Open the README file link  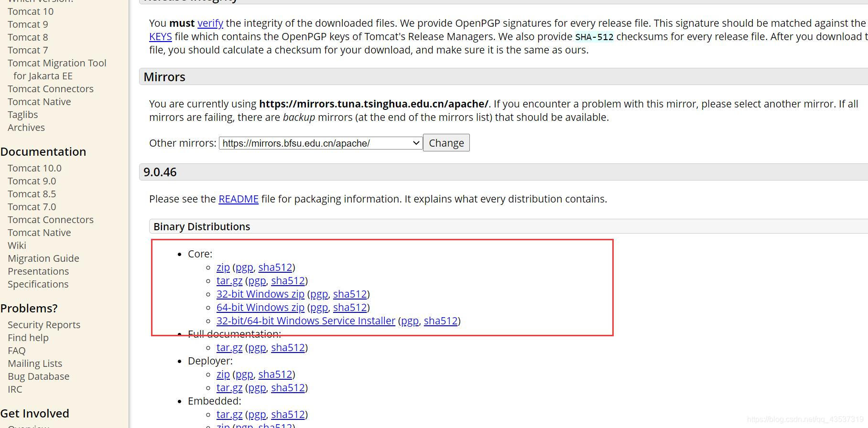pos(239,199)
